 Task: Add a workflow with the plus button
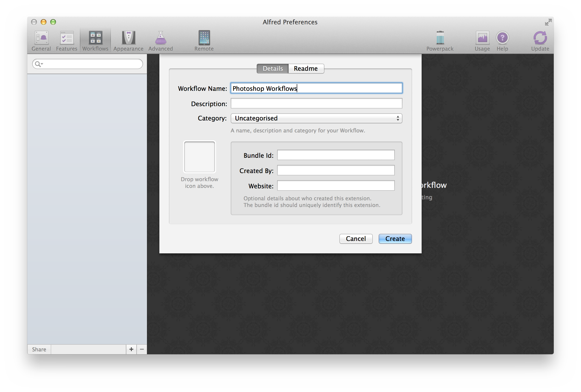point(131,349)
